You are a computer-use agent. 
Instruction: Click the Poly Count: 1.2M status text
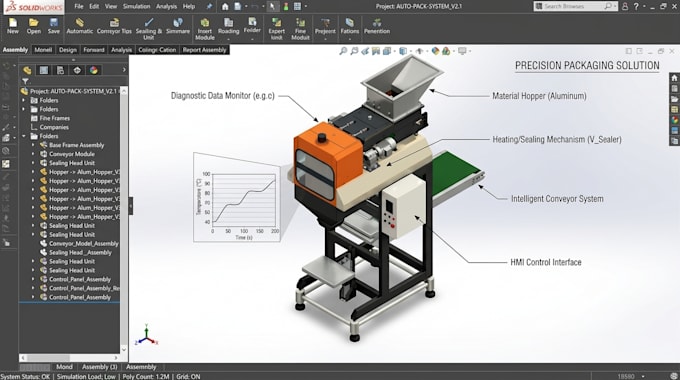(x=146, y=377)
